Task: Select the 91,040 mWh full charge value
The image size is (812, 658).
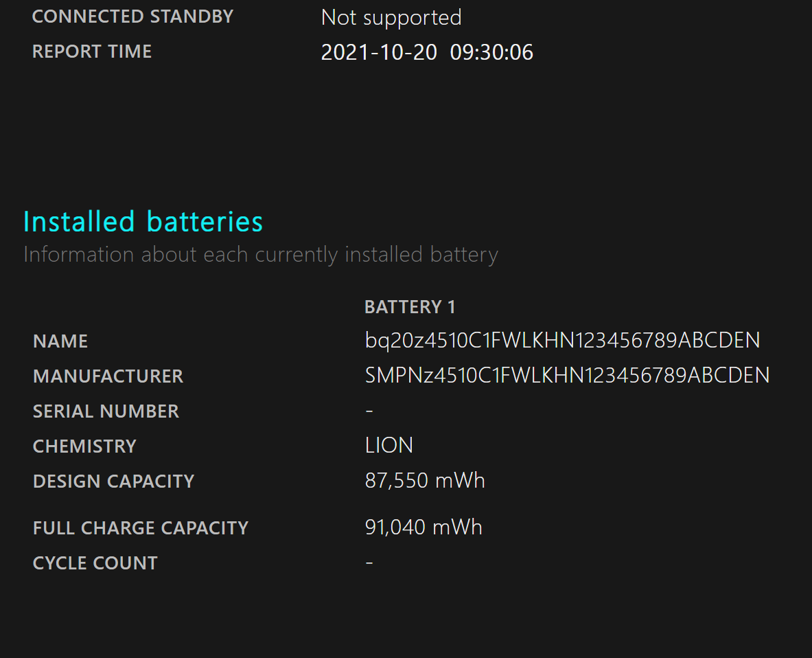Action: click(x=424, y=527)
